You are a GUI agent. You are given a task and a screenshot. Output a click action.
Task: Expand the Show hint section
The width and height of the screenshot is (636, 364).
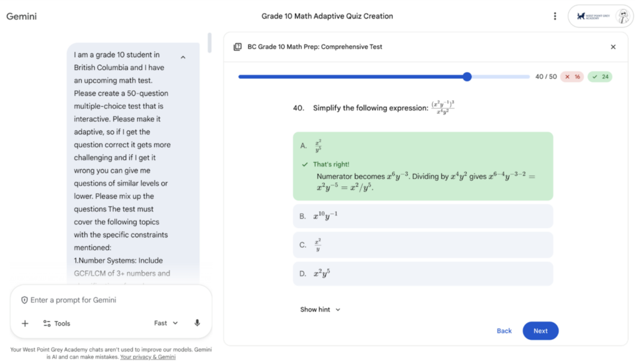click(x=320, y=309)
